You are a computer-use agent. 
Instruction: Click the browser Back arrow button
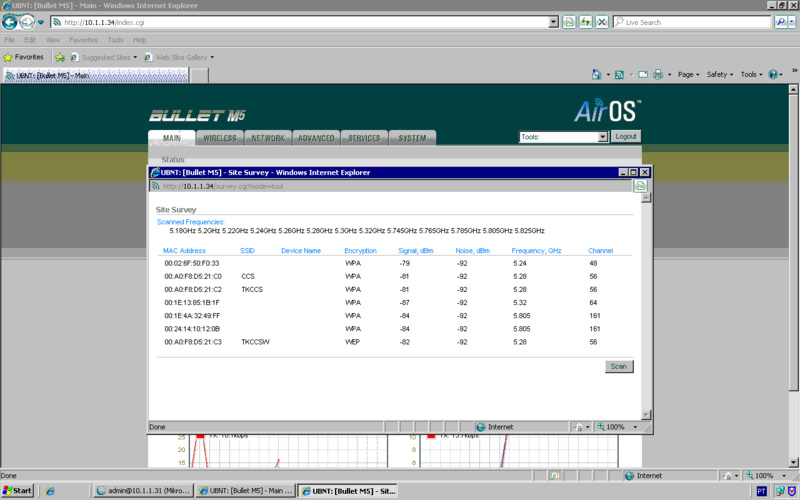pyautogui.click(x=10, y=22)
